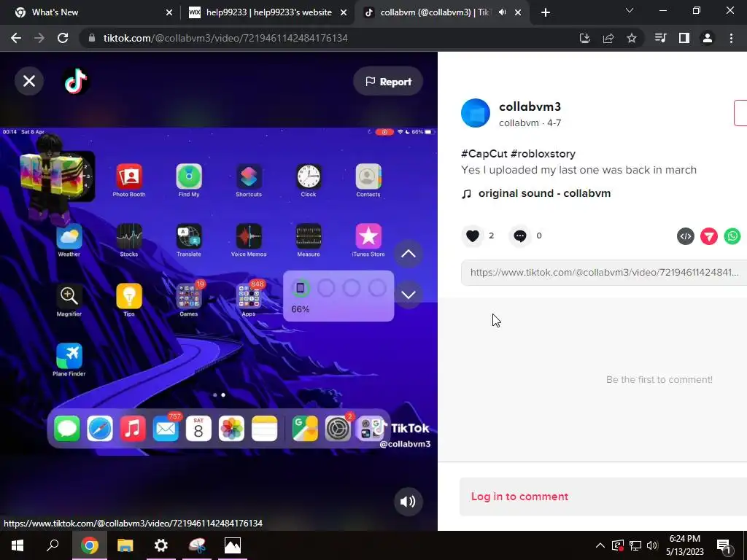Mute tab audio via speaker icon
The width and height of the screenshot is (747, 560).
[x=502, y=12]
